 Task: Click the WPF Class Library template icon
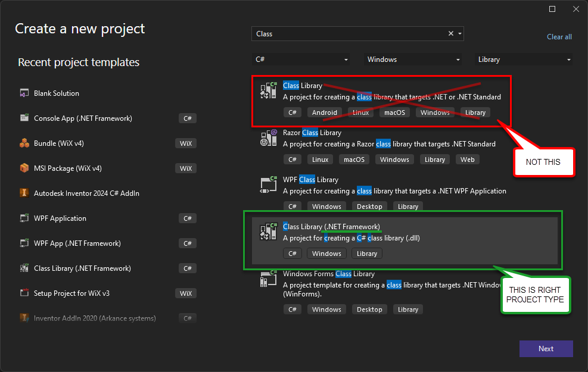[268, 185]
